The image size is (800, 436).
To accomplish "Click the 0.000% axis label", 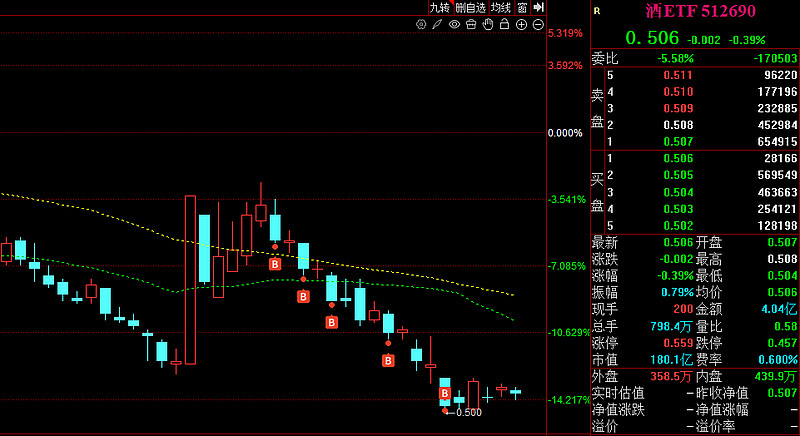I will [x=565, y=133].
